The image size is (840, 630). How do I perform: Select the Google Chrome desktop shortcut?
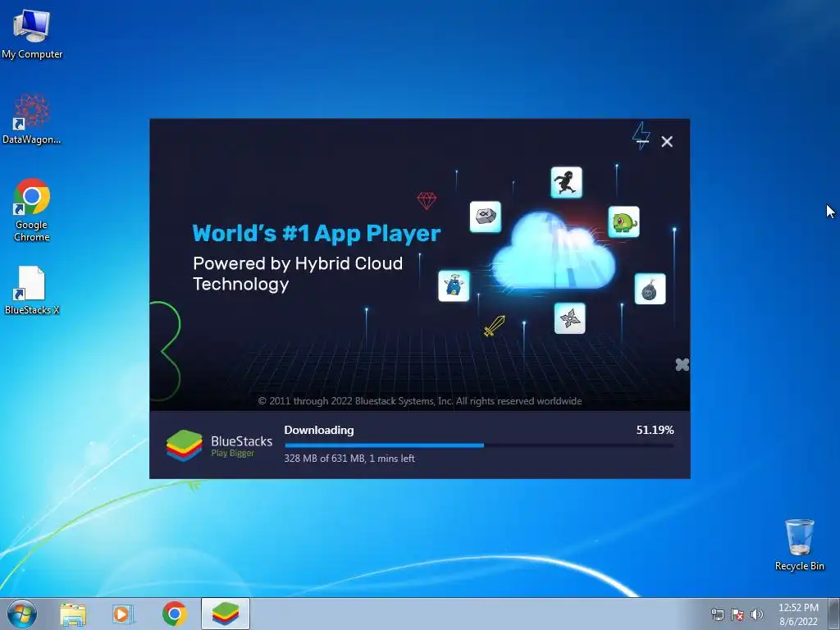pos(32,210)
